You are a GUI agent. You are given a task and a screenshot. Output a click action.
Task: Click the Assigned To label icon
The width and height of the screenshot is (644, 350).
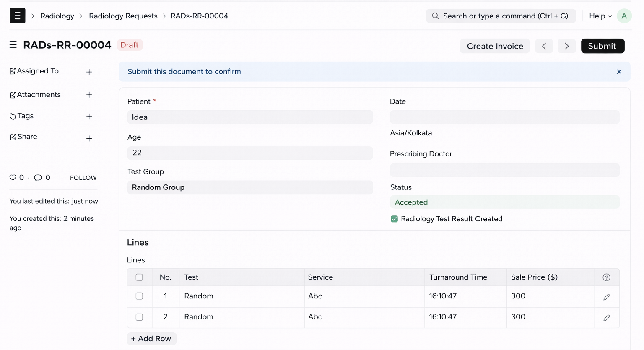(13, 71)
